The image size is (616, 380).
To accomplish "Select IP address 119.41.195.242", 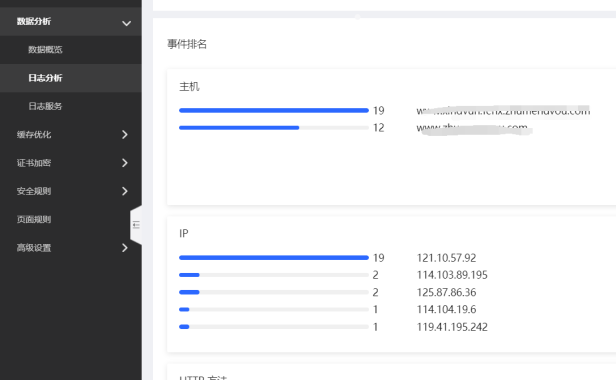I will point(452,327).
